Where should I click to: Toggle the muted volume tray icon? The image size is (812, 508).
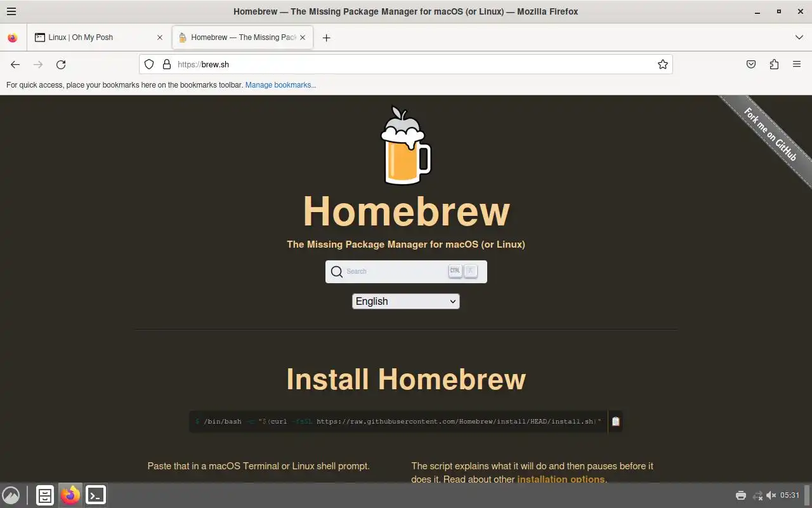771,495
